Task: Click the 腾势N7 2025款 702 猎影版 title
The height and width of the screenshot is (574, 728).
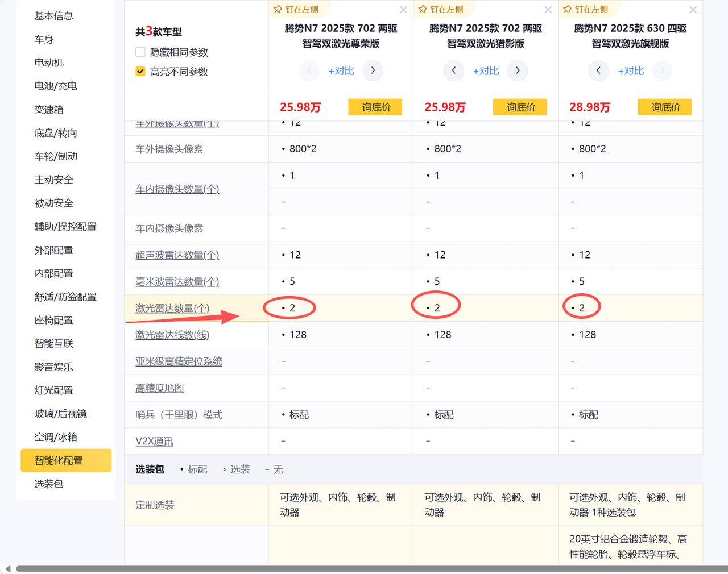Action: tap(486, 36)
